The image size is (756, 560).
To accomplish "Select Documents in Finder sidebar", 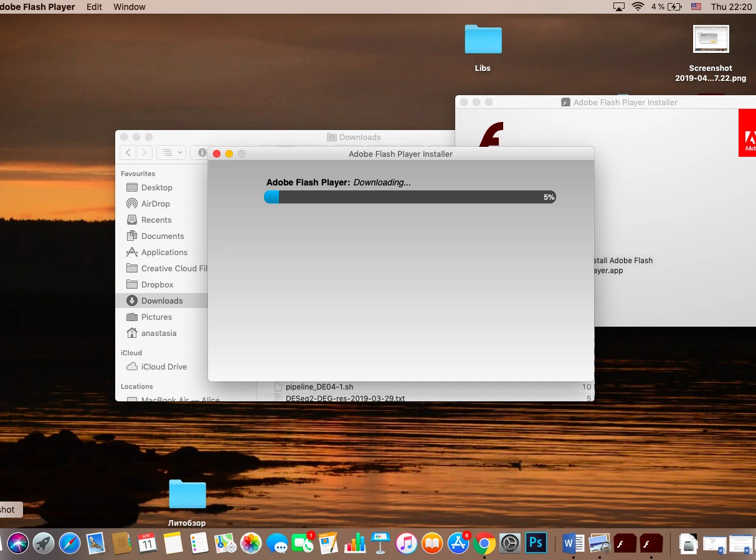I will coord(161,236).
